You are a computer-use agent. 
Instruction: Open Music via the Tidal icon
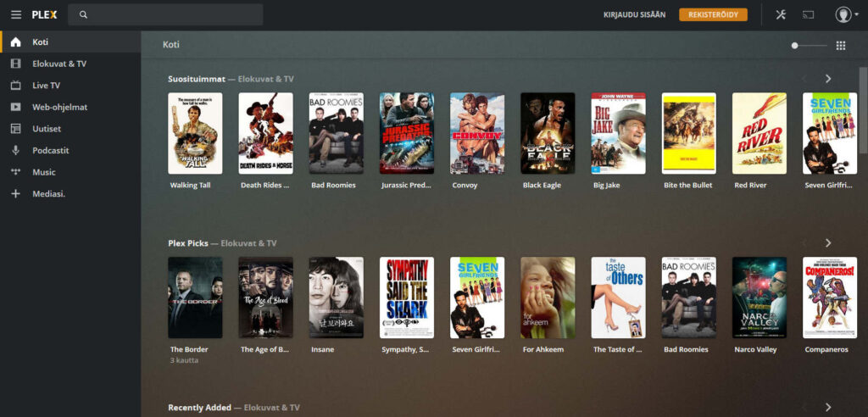(x=15, y=172)
